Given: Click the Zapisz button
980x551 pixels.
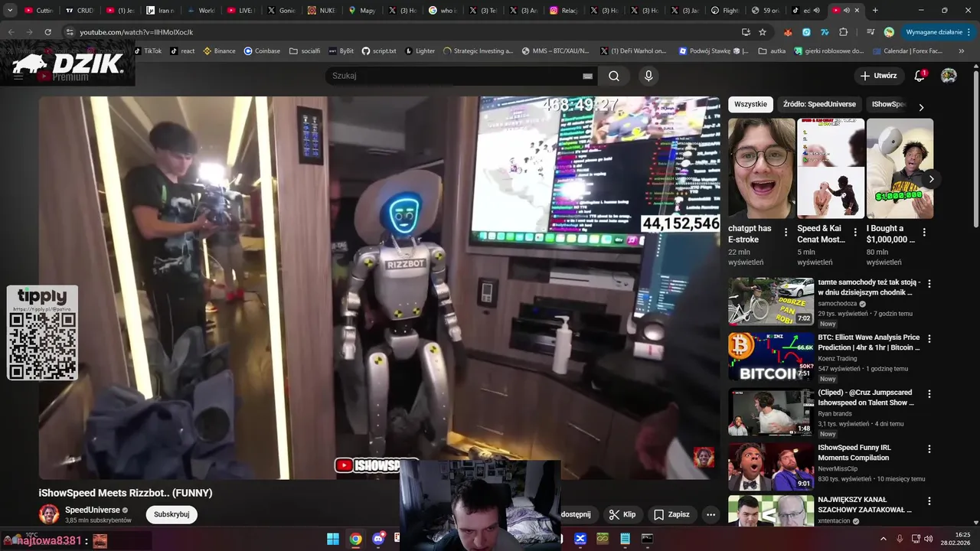Looking at the screenshot, I should (x=671, y=514).
